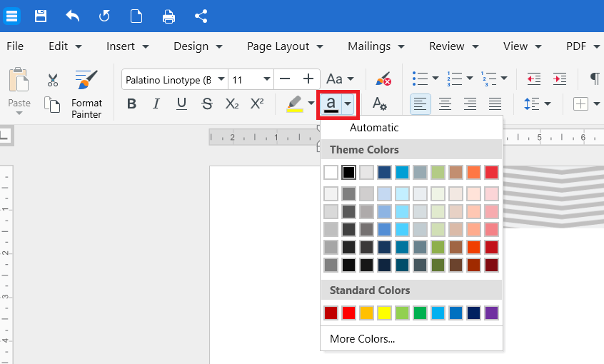The image size is (604, 364).
Task: Toggle Strikethrough formatting
Action: click(x=207, y=103)
